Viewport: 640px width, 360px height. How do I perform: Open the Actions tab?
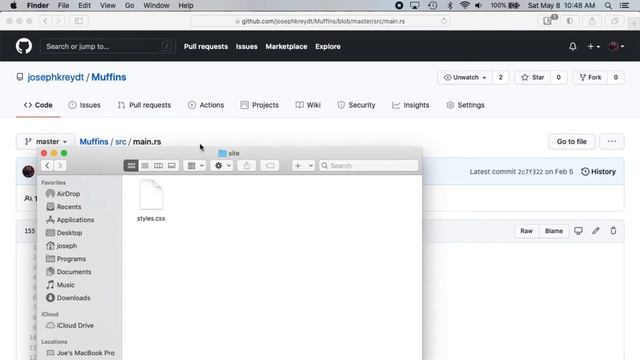(206, 105)
